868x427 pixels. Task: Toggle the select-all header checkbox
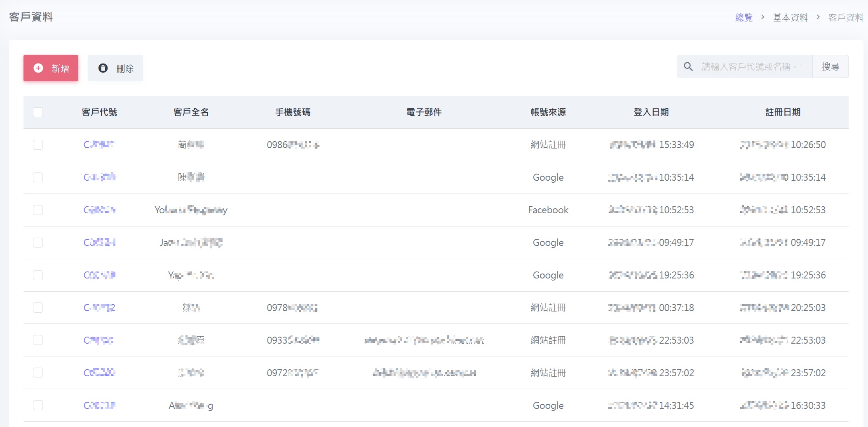(38, 112)
